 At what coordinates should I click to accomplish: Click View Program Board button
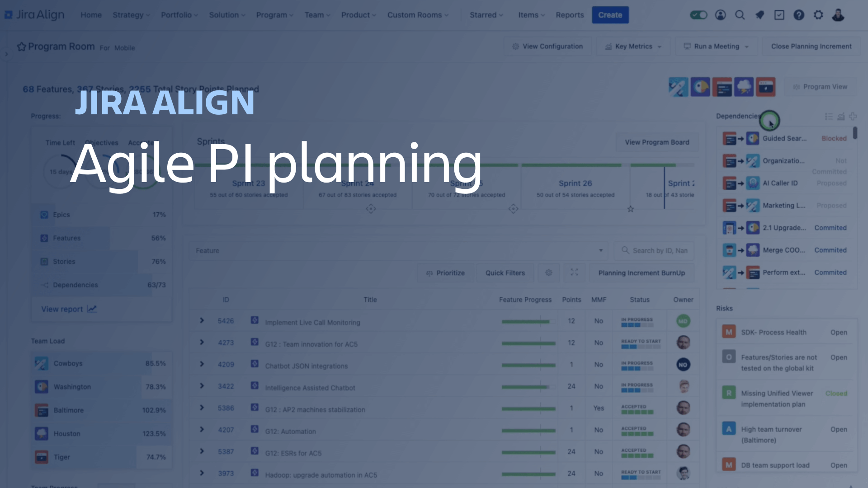(x=656, y=142)
